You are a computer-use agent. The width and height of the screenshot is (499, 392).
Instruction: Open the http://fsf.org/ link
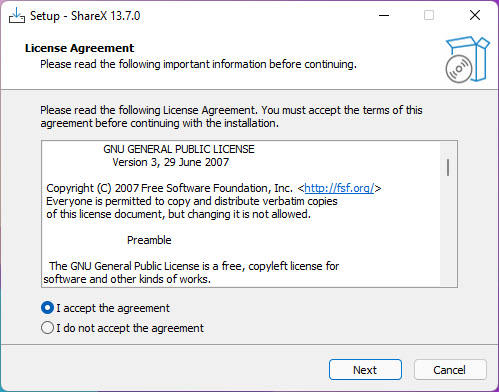tap(339, 188)
